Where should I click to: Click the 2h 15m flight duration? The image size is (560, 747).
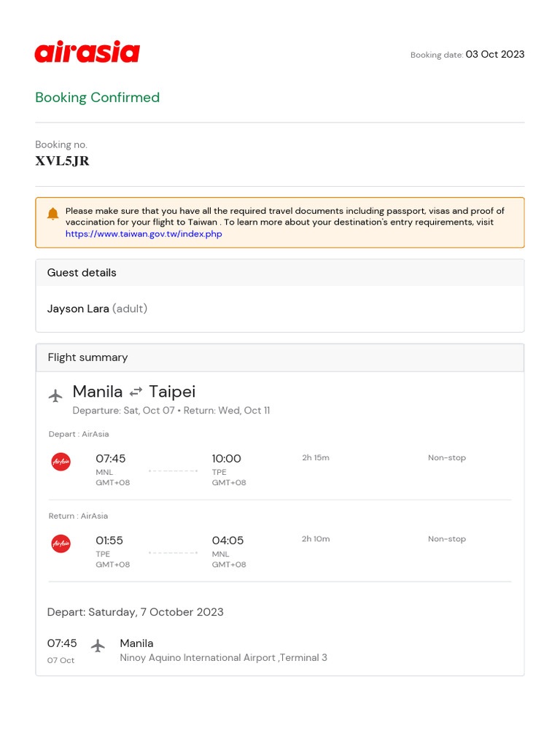[316, 458]
